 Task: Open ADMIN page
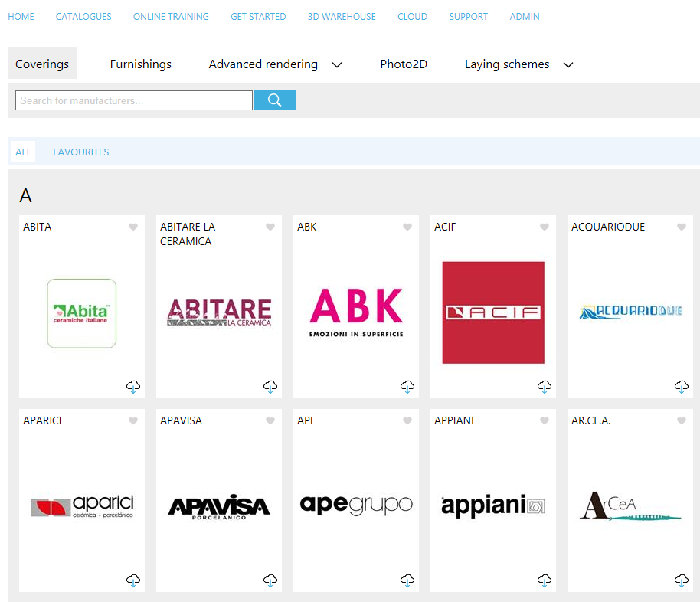pos(525,17)
